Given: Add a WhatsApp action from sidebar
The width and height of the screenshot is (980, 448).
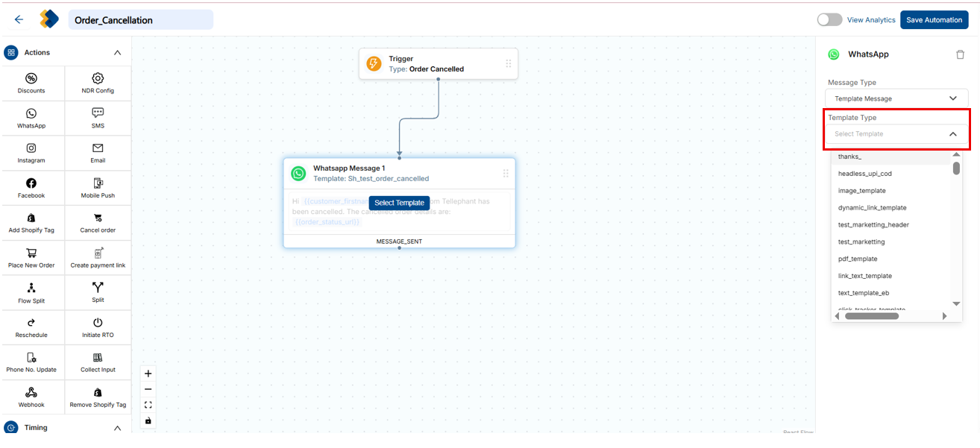Looking at the screenshot, I should click(x=31, y=119).
